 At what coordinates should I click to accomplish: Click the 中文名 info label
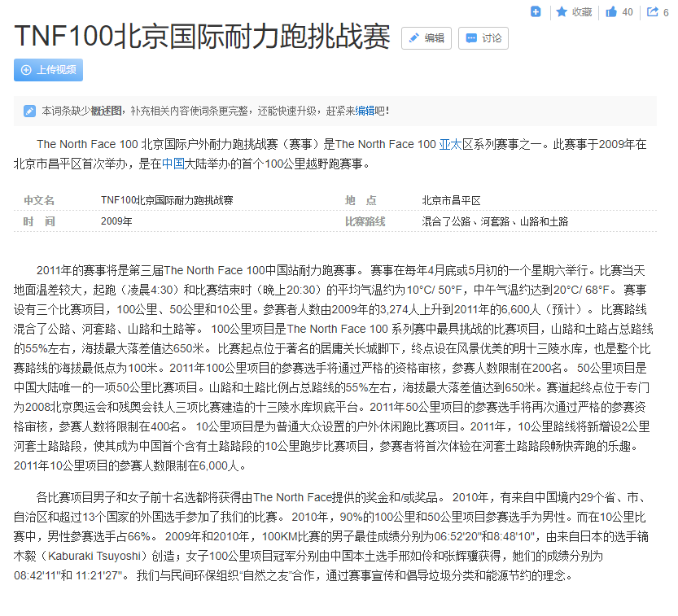tap(39, 200)
